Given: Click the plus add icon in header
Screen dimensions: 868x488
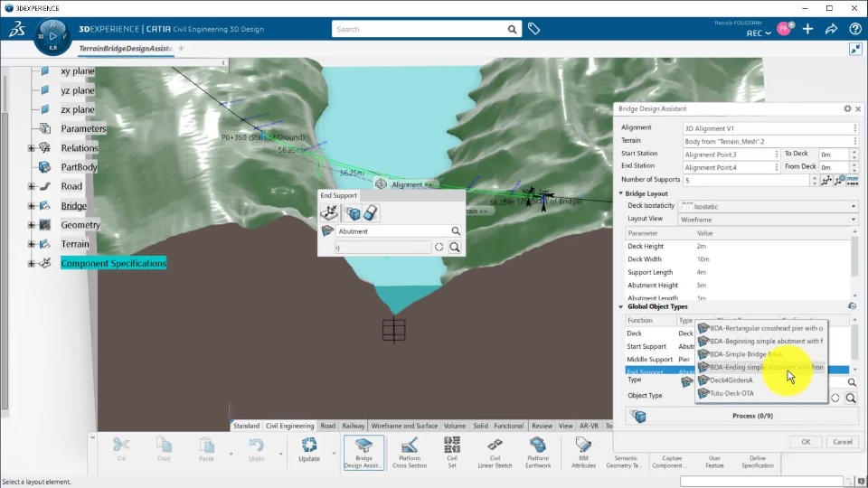Looking at the screenshot, I should point(807,29).
